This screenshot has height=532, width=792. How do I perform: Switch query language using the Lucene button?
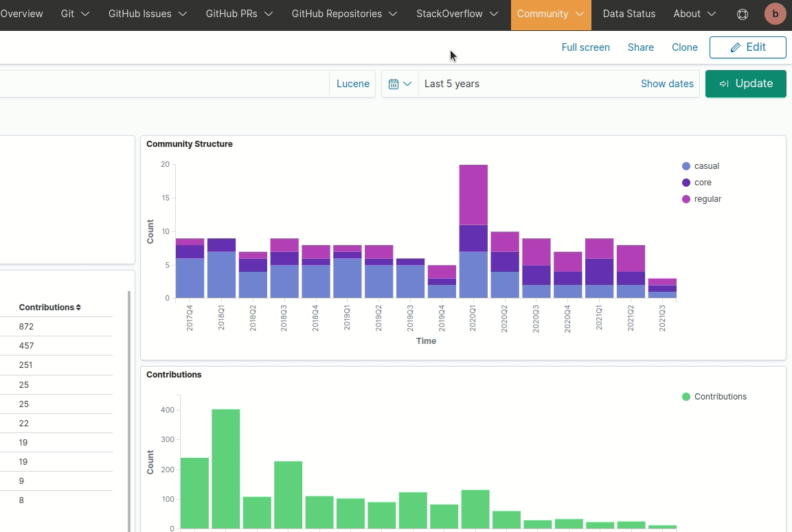352,83
